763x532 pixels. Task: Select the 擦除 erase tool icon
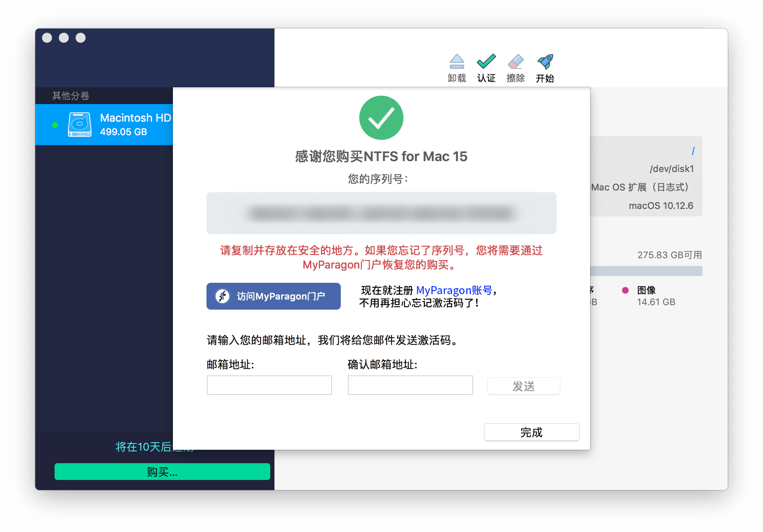(x=515, y=62)
